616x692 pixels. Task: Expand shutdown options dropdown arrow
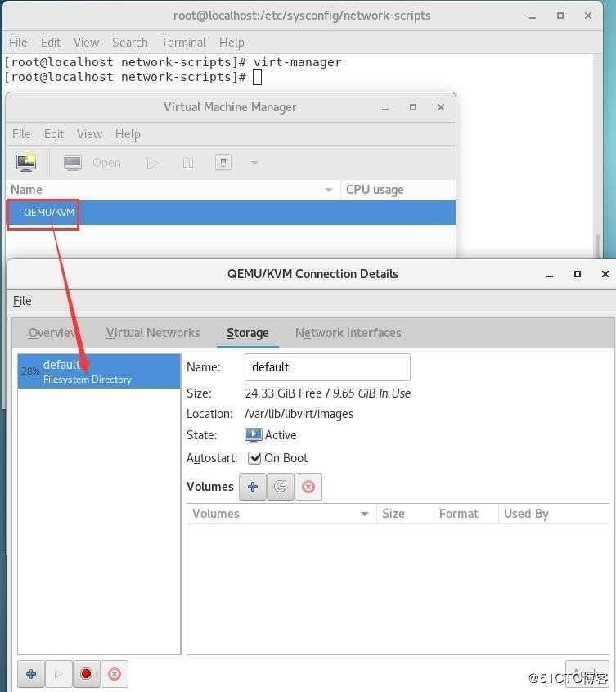coord(254,163)
